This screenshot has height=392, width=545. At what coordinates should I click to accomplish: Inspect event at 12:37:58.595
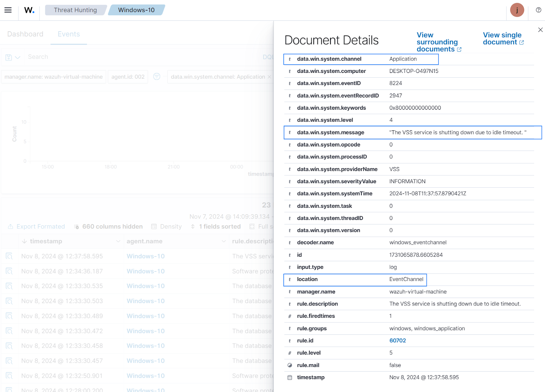[x=9, y=256]
